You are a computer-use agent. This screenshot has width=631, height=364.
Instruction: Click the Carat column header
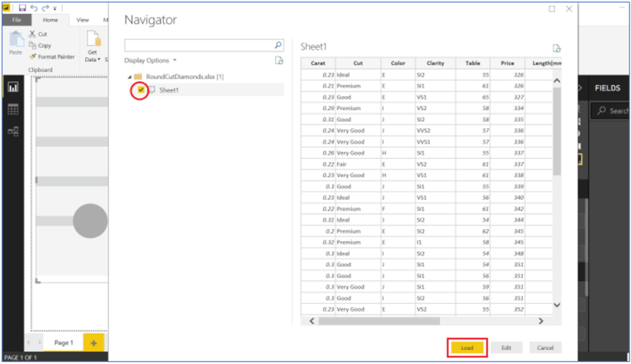[x=318, y=63]
